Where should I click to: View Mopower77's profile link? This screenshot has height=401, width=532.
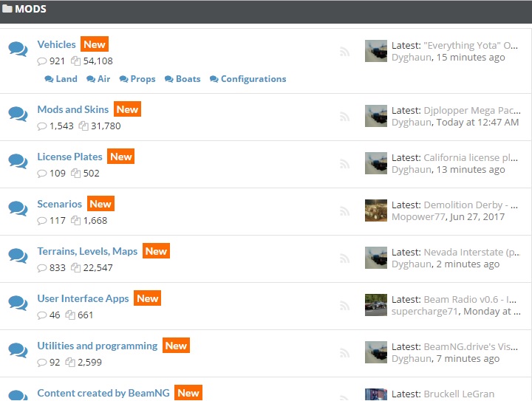click(x=418, y=217)
